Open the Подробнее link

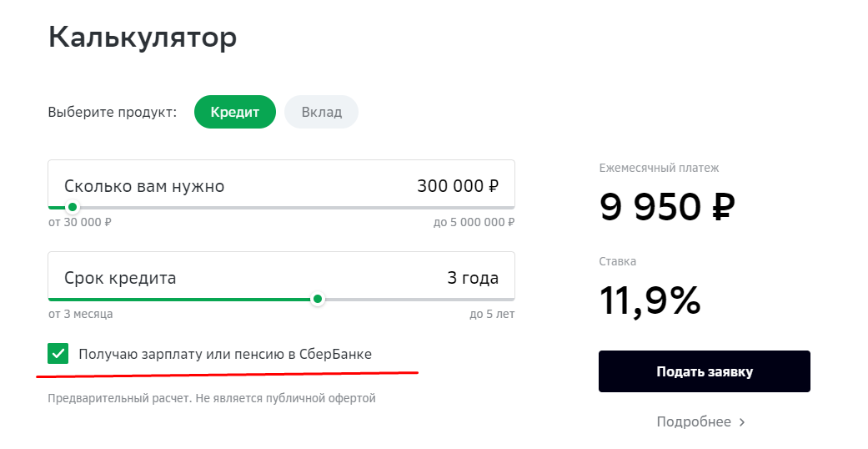pos(693,422)
